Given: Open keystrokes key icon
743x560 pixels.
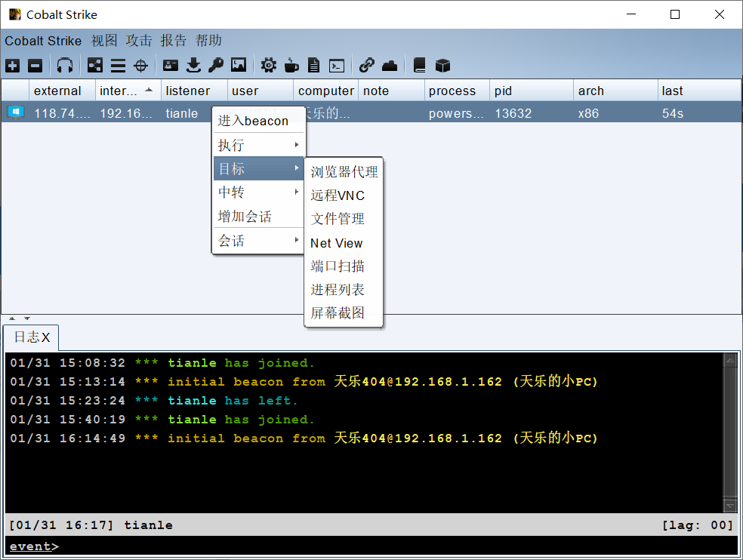Looking at the screenshot, I should (216, 66).
